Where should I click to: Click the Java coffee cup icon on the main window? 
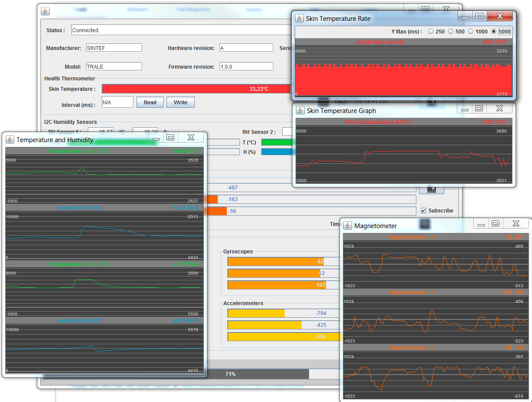[45, 11]
